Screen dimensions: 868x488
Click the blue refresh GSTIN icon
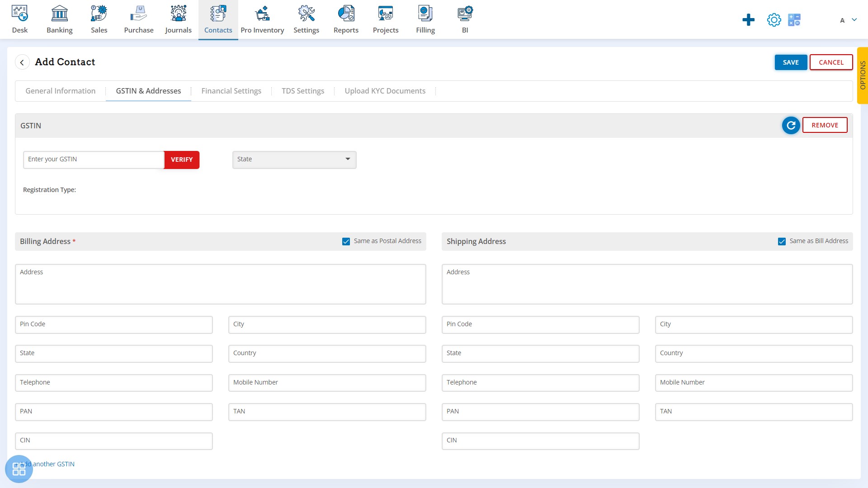coord(791,125)
